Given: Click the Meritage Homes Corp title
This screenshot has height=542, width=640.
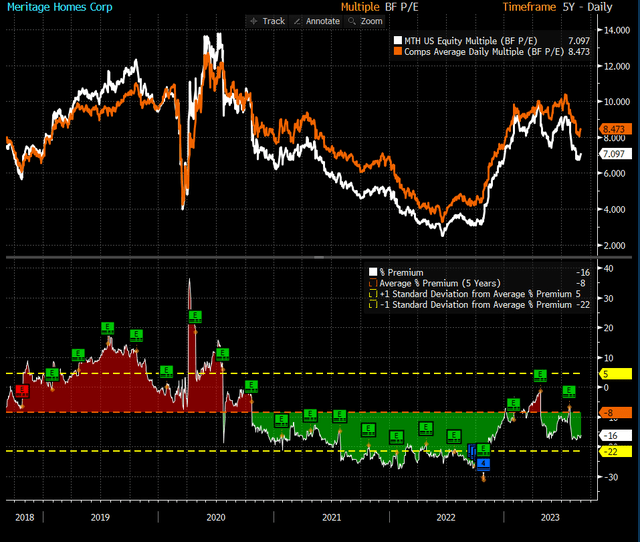Looking at the screenshot, I should pos(60,7).
